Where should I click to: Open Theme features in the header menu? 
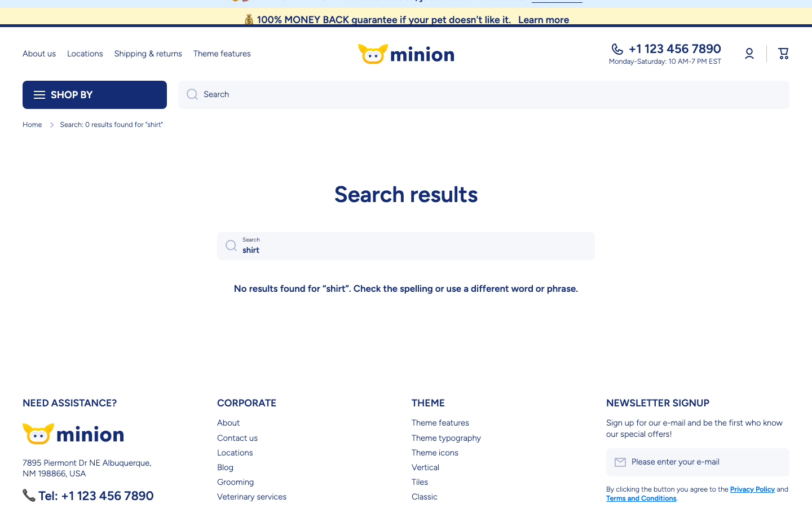pos(222,54)
